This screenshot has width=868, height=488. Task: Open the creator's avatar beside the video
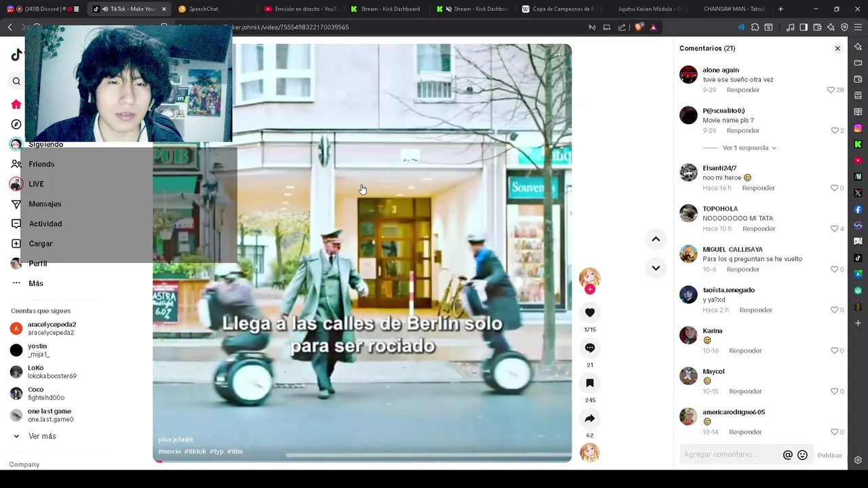click(589, 277)
